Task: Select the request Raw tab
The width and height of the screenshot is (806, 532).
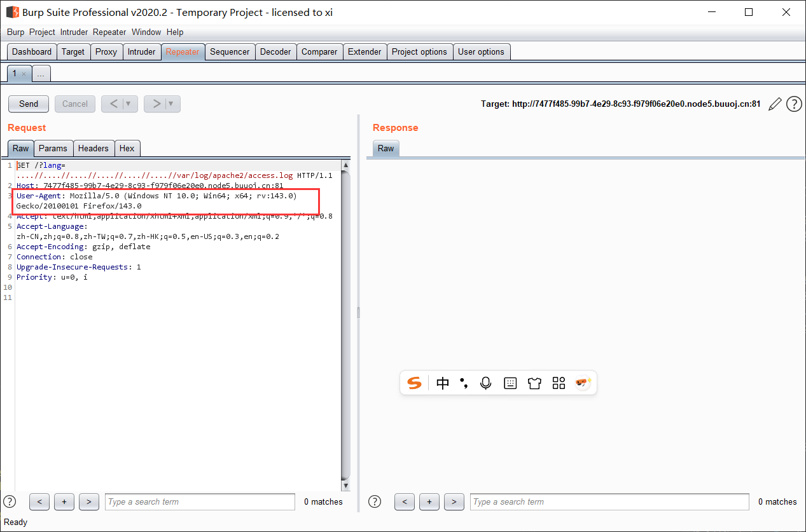Action: coord(21,148)
